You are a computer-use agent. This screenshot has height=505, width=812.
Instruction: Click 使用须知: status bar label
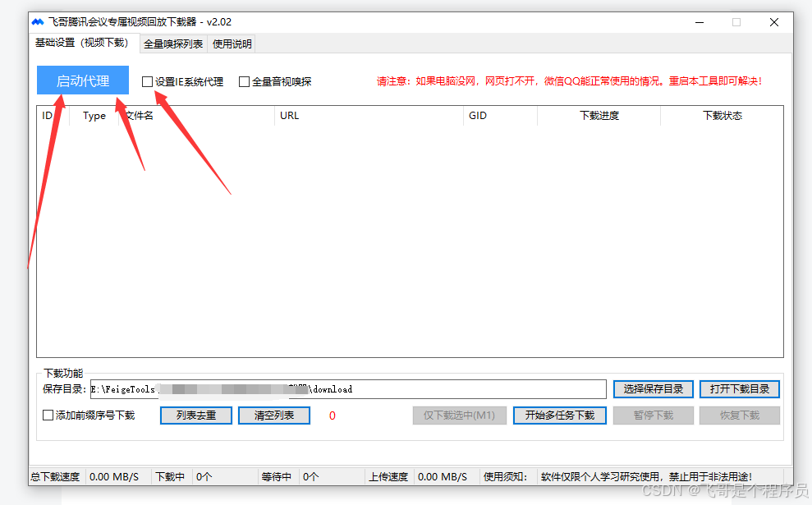(506, 476)
